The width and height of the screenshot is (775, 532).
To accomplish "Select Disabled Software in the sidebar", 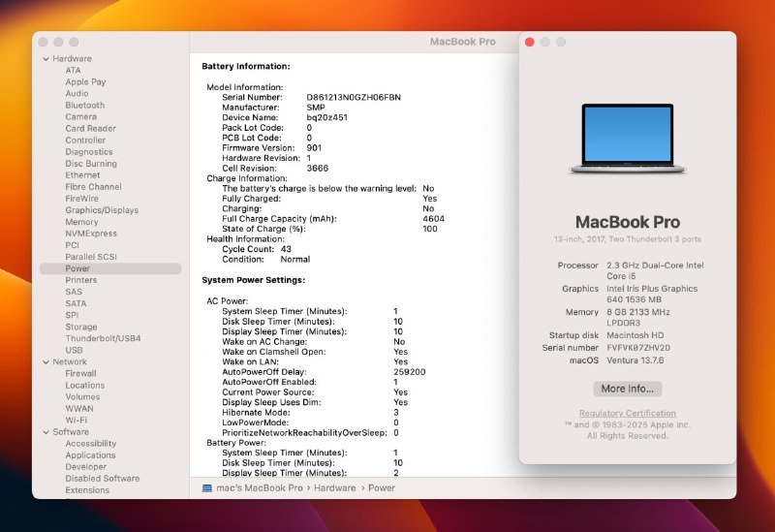I will point(103,479).
